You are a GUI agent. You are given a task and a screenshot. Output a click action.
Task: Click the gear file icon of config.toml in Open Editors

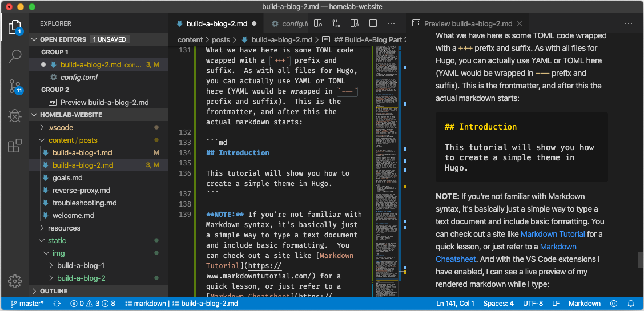tap(54, 77)
